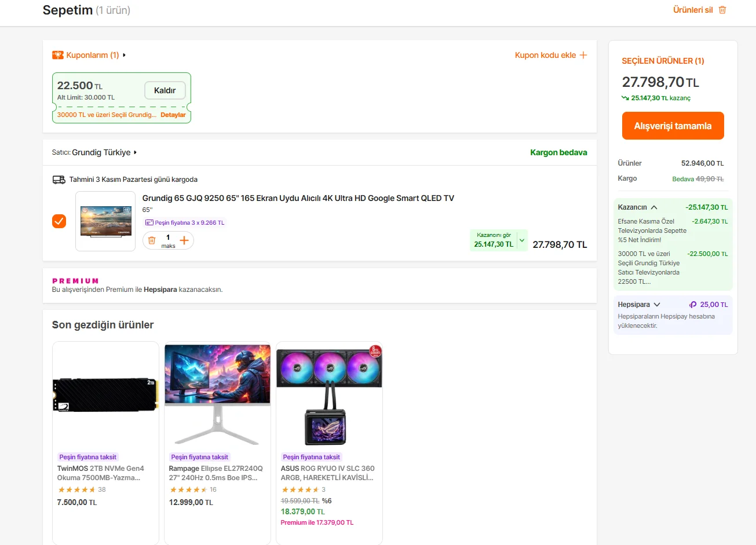Click the delivery truck icon

tap(59, 180)
